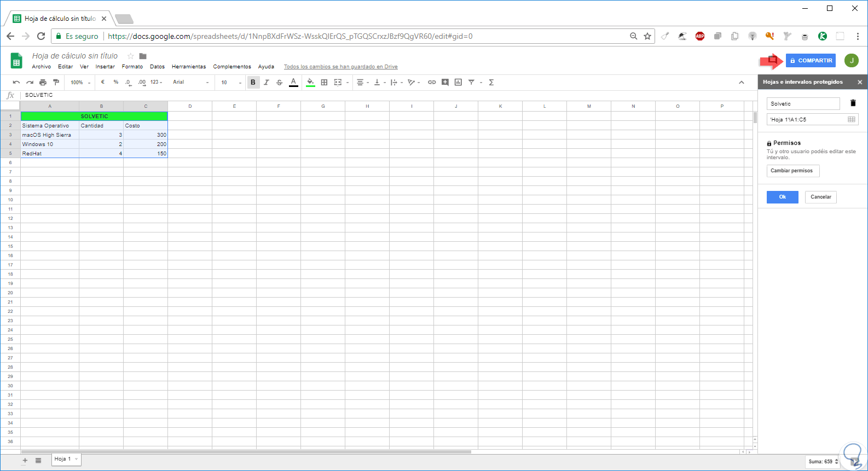This screenshot has height=471, width=868.
Task: Apply percent number format
Action: tap(115, 83)
